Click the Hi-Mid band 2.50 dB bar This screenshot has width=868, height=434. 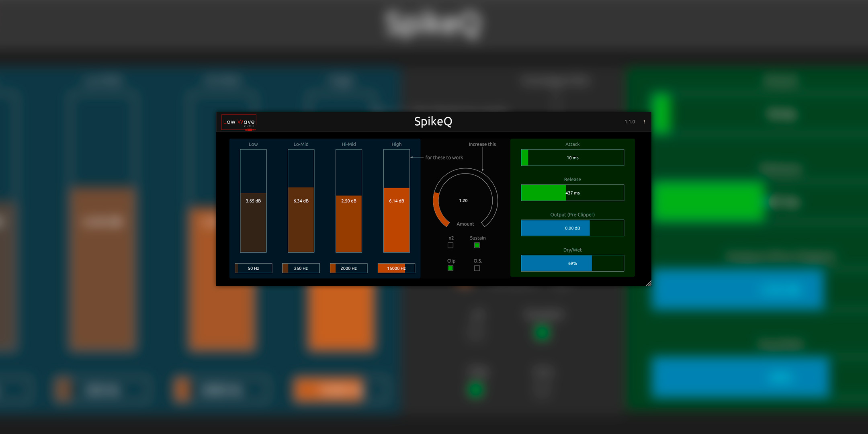[x=349, y=201]
